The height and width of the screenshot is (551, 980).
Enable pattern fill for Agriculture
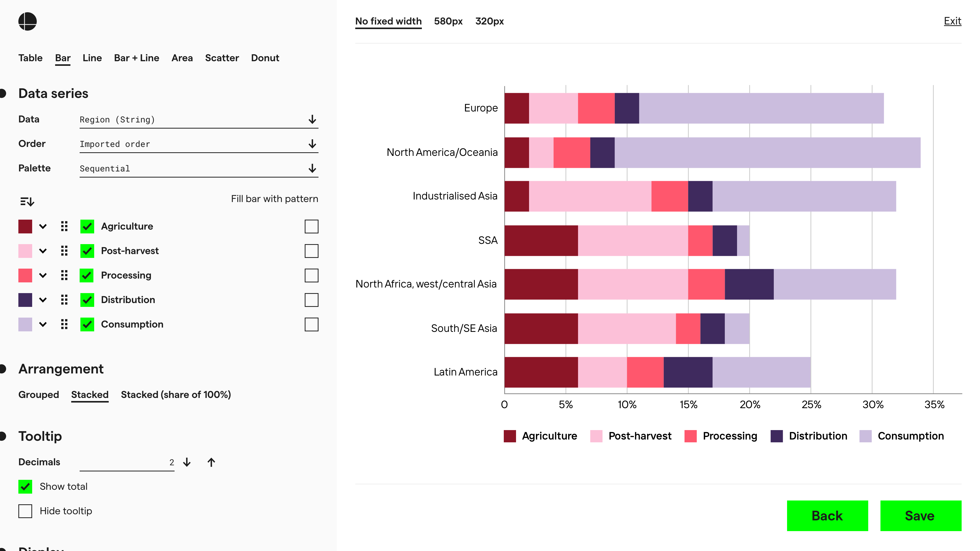311,226
